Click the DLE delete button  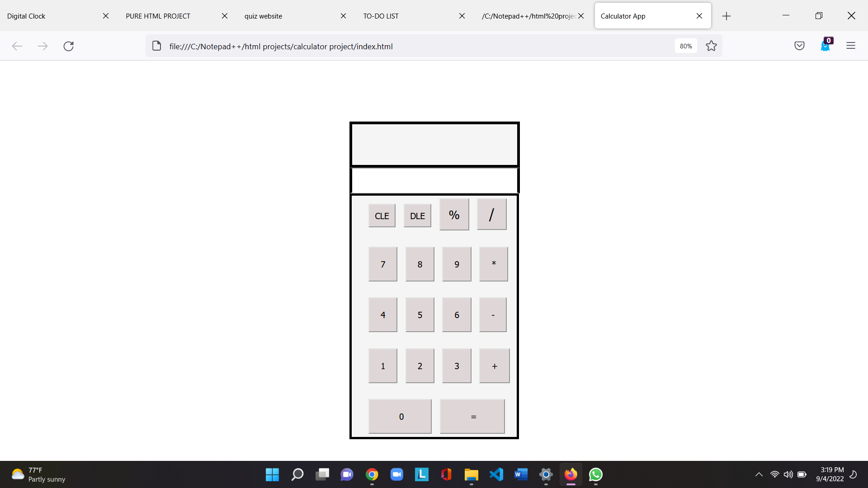pos(417,216)
